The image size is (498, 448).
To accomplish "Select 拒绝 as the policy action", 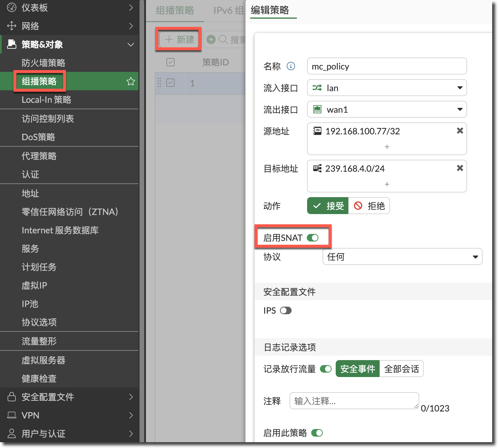I will click(x=369, y=206).
